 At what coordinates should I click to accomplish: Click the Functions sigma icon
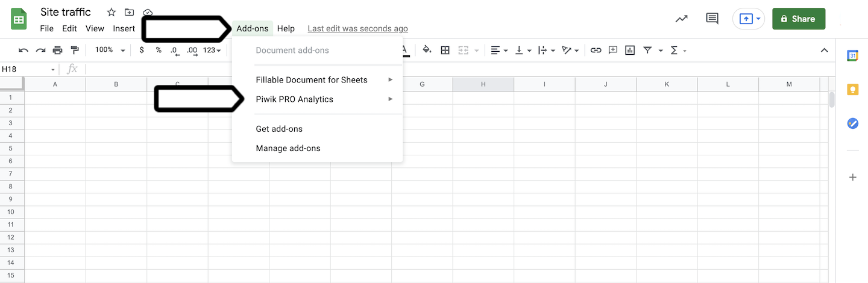674,50
